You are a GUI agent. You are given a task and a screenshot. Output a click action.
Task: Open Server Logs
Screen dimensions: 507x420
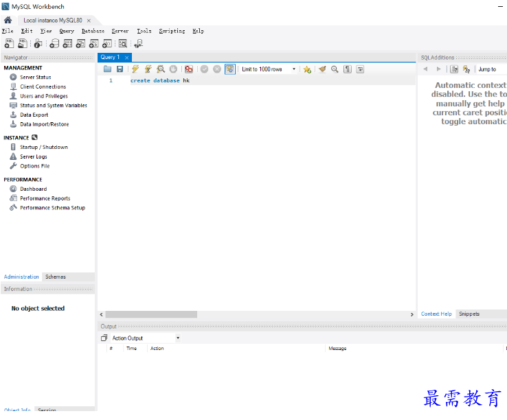point(34,156)
